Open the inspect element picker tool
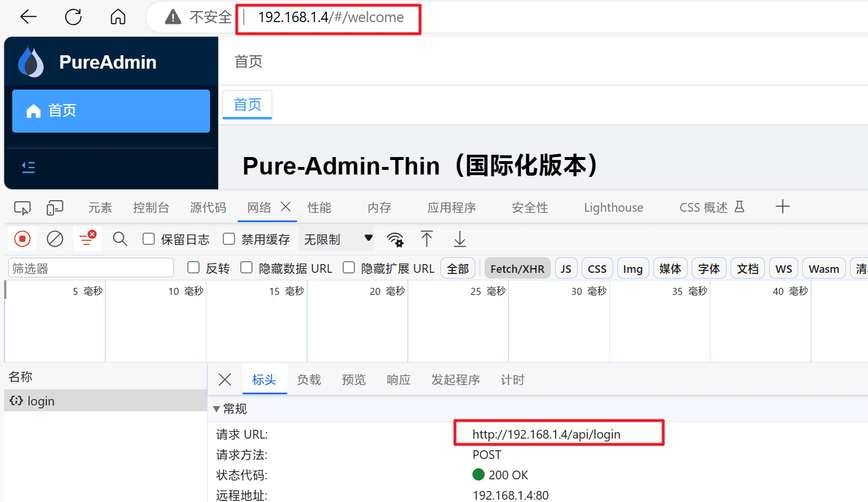 (x=22, y=208)
